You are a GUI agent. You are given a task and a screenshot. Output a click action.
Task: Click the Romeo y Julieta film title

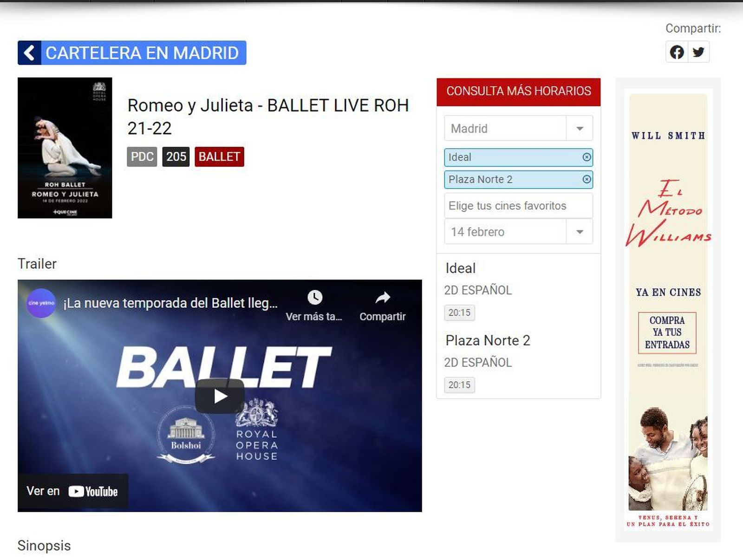(x=268, y=117)
